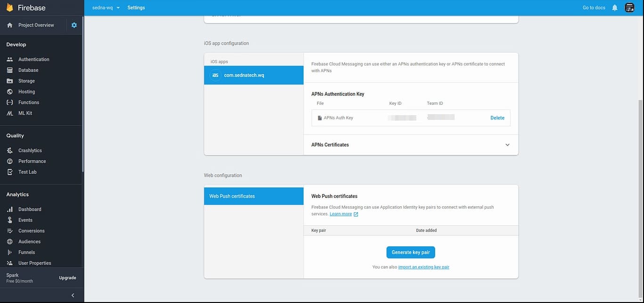Click the notifications bell icon
644x303 pixels.
pyautogui.click(x=614, y=8)
